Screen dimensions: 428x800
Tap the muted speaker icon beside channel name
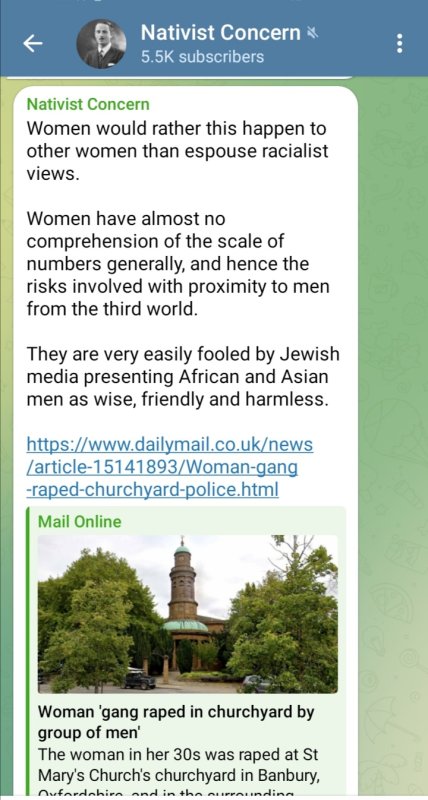point(312,34)
